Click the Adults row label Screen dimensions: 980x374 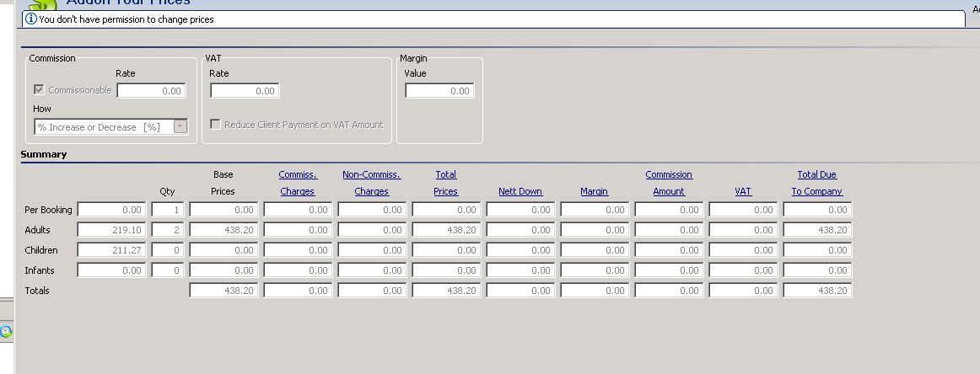pyautogui.click(x=37, y=230)
